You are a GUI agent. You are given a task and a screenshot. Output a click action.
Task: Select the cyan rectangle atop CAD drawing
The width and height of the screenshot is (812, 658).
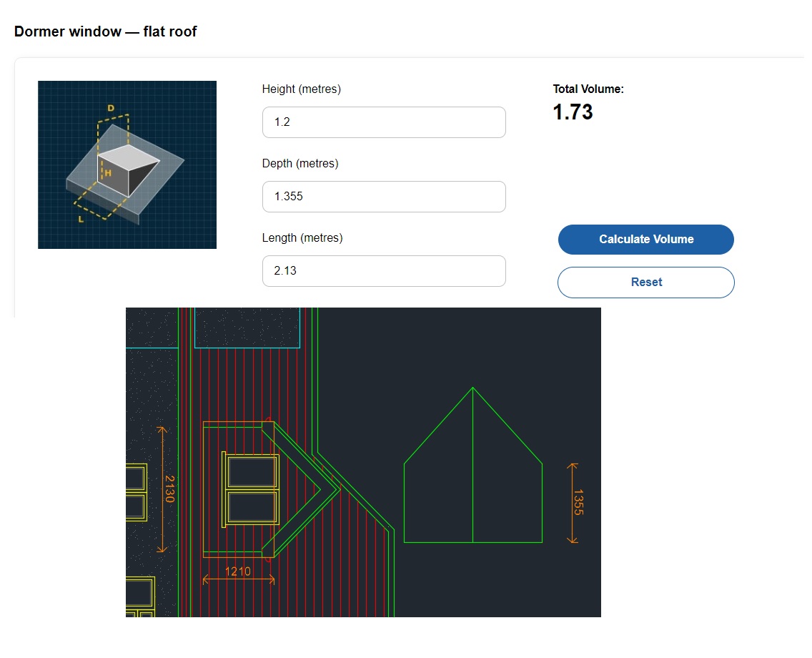247,328
